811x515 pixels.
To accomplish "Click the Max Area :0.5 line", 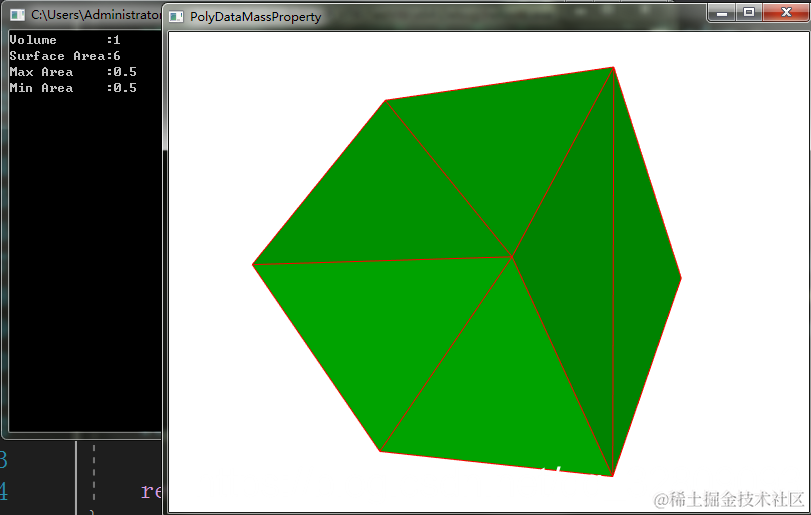I will coord(73,72).
